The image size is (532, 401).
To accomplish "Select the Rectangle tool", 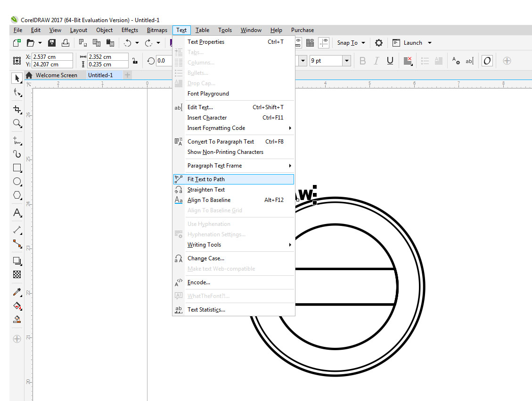I will point(17,168).
